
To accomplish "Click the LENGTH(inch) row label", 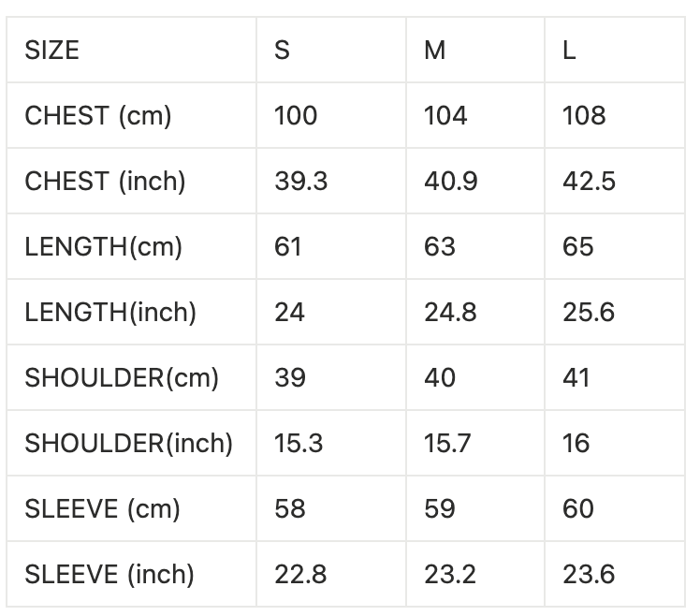I will (110, 312).
